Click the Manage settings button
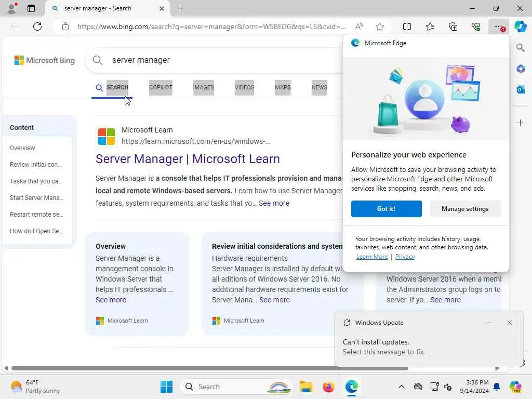This screenshot has width=532, height=399. 465,209
